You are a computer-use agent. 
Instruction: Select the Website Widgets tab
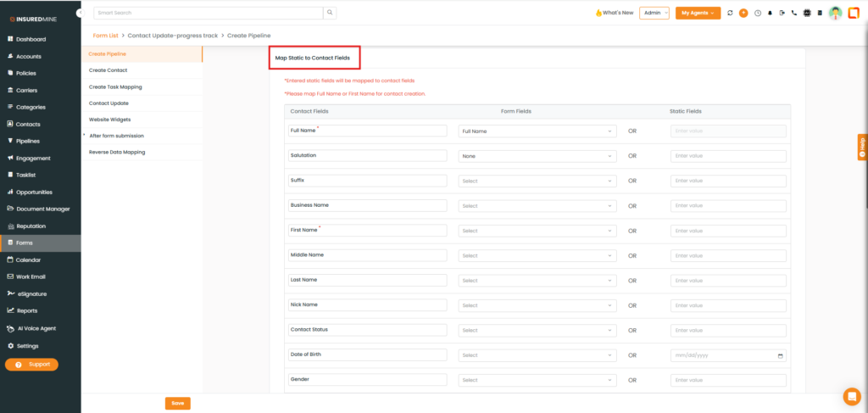[x=110, y=120]
